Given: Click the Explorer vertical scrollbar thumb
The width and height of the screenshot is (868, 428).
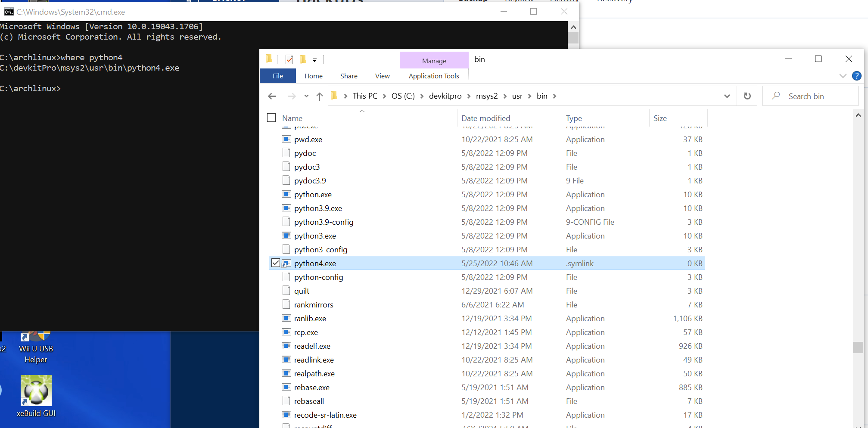Looking at the screenshot, I should [858, 347].
